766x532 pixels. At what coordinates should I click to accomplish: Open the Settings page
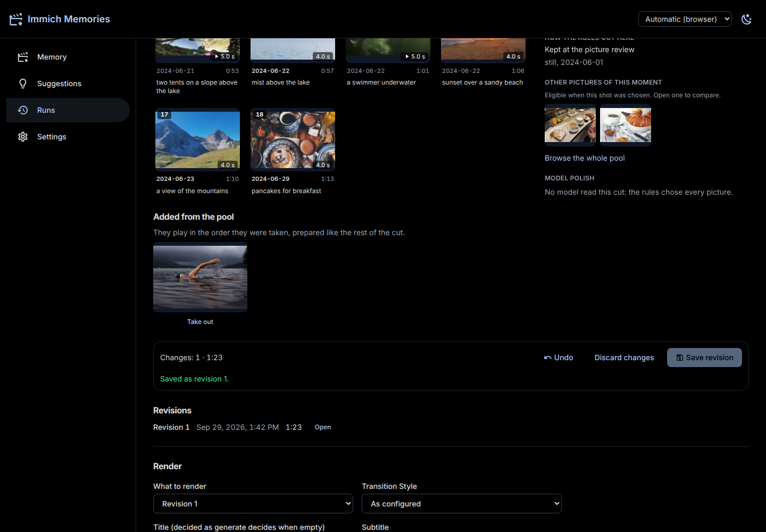coord(68,137)
